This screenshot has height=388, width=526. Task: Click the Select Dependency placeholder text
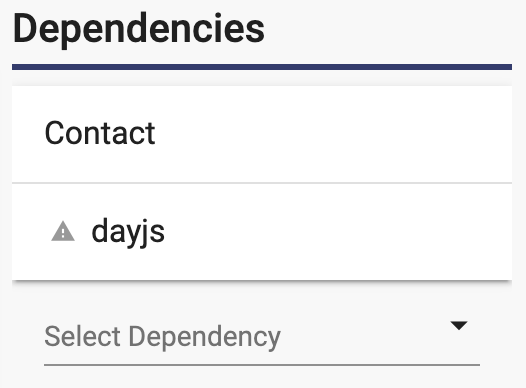click(x=162, y=337)
